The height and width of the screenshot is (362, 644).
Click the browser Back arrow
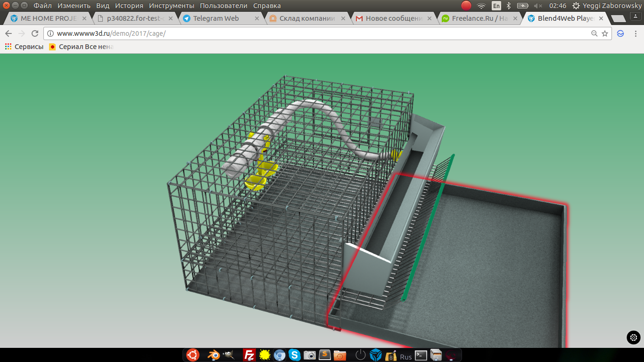tap(8, 33)
